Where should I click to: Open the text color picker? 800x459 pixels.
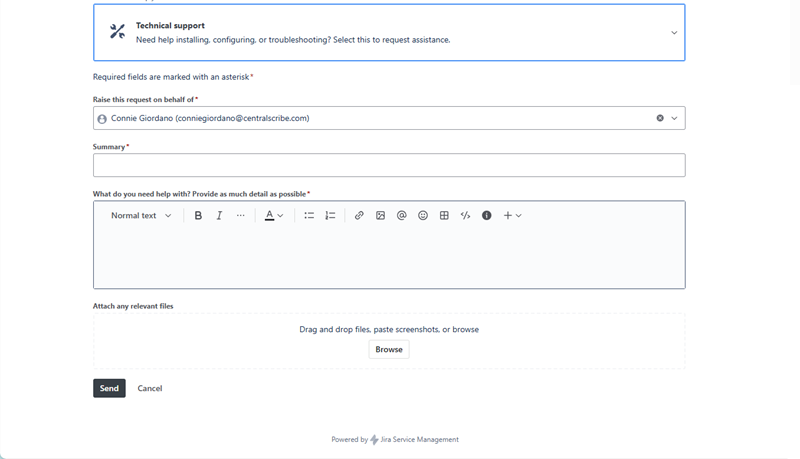273,216
